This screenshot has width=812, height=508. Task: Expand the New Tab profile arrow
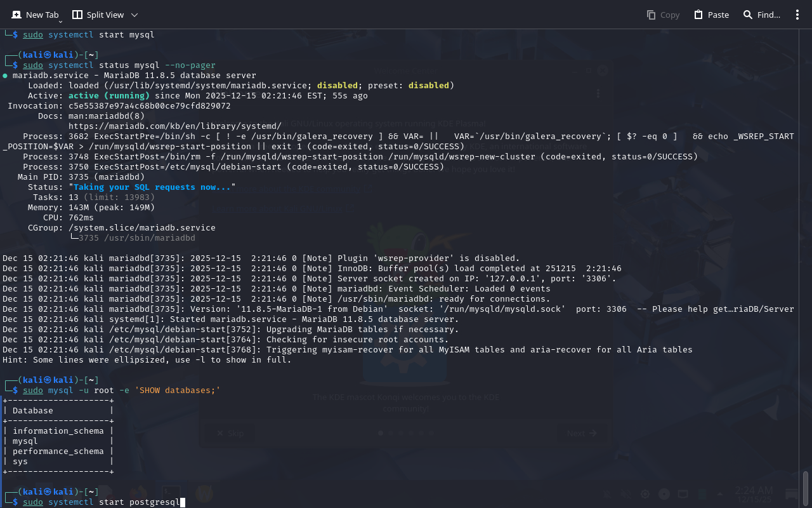pyautogui.click(x=60, y=22)
